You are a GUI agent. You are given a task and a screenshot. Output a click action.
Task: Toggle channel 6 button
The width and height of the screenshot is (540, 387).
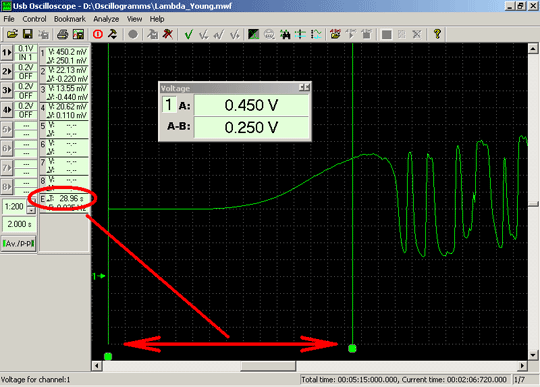click(x=7, y=148)
